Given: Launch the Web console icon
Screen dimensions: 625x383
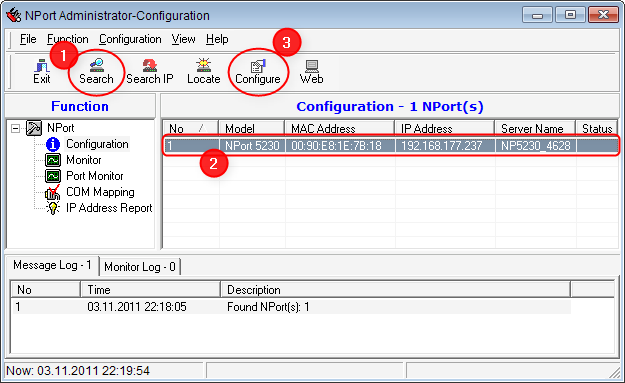Looking at the screenshot, I should [311, 71].
